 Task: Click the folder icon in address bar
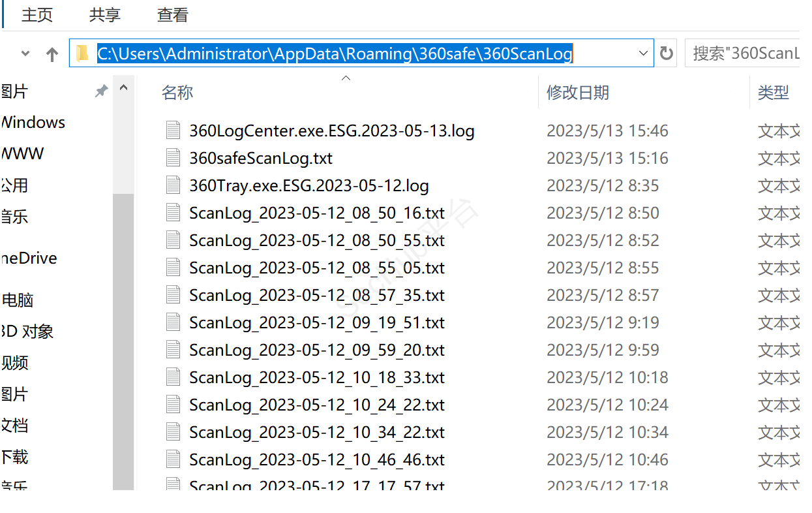click(82, 54)
